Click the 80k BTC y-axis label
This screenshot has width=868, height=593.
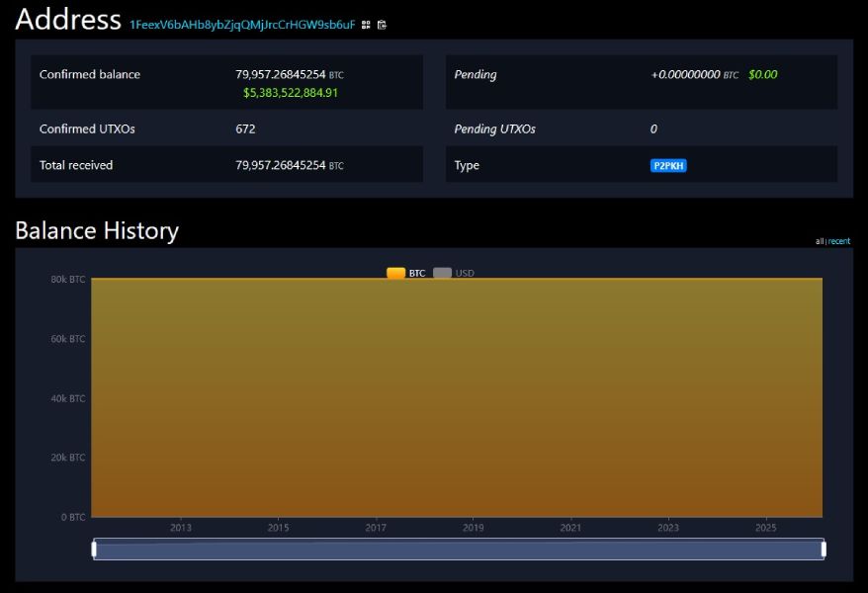68,280
